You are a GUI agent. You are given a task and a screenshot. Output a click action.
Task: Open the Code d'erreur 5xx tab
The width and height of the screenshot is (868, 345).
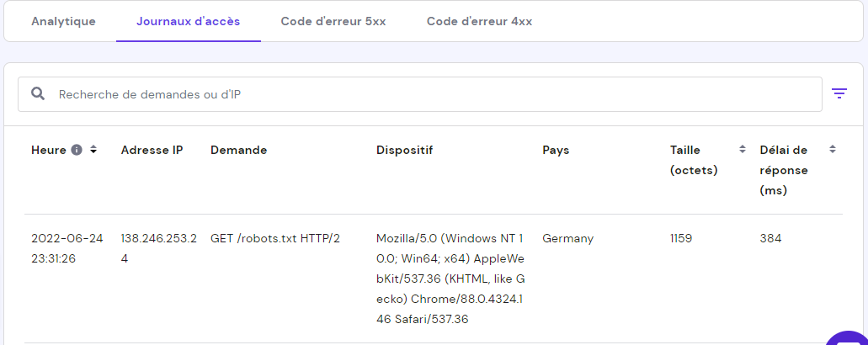click(333, 22)
